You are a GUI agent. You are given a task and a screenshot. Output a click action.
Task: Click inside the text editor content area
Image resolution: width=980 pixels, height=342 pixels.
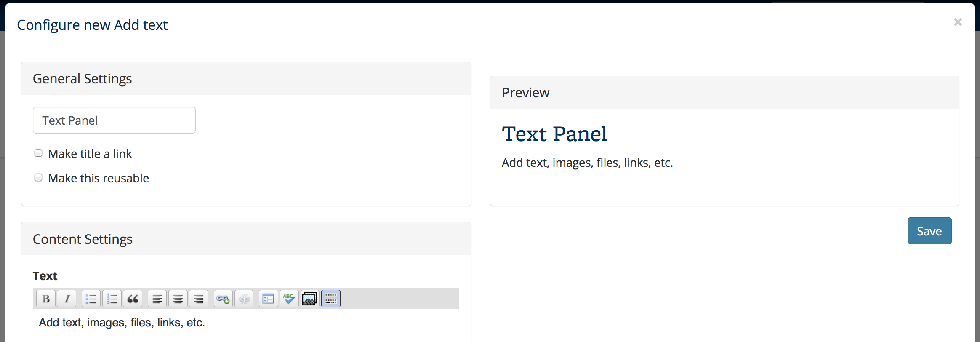tap(246, 326)
